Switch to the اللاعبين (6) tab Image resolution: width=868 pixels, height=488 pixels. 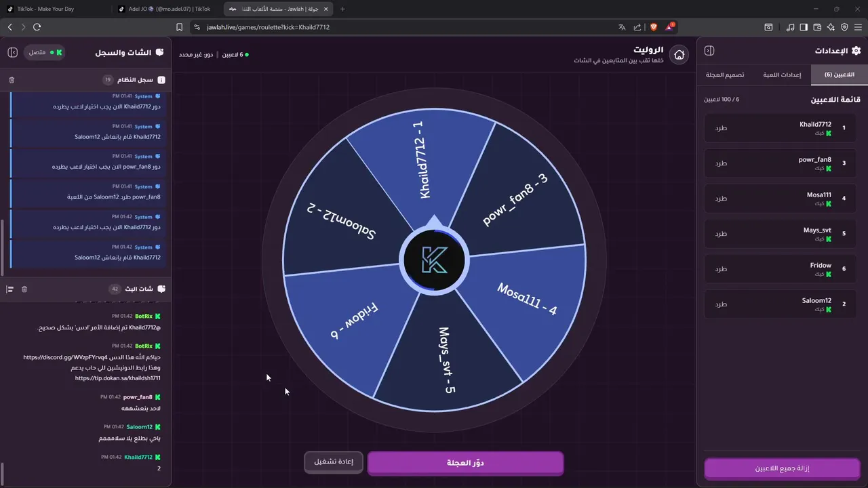point(839,75)
